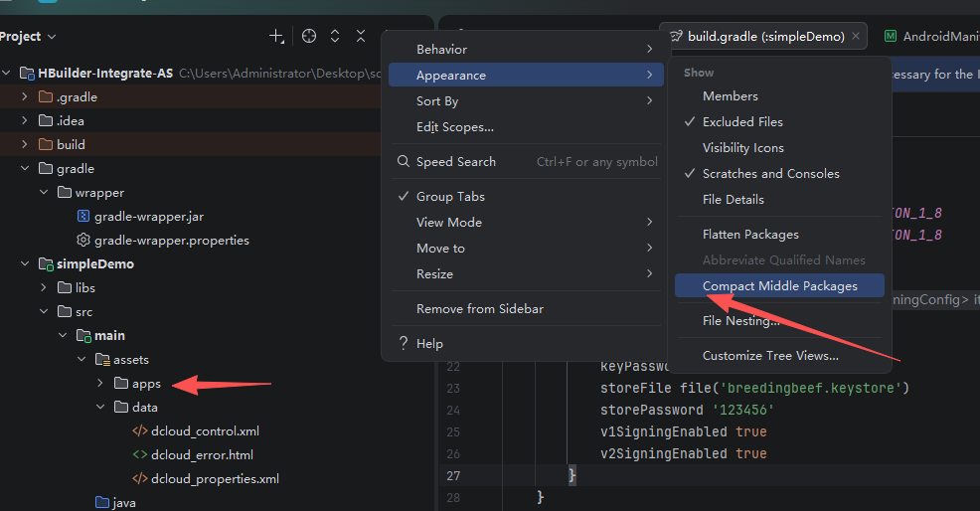Image resolution: width=980 pixels, height=511 pixels.
Task: Expand the .idea folder
Action: [25, 120]
